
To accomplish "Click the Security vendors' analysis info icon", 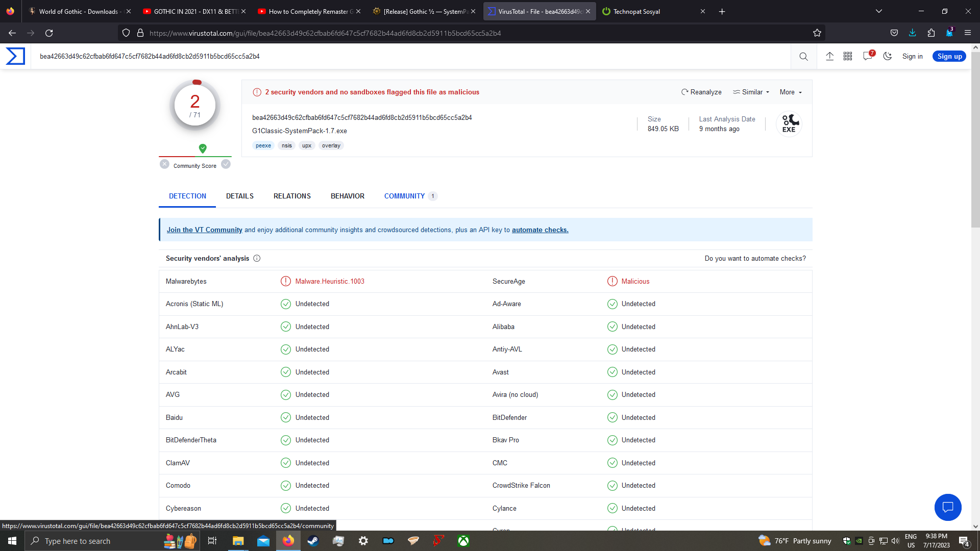I will tap(257, 259).
